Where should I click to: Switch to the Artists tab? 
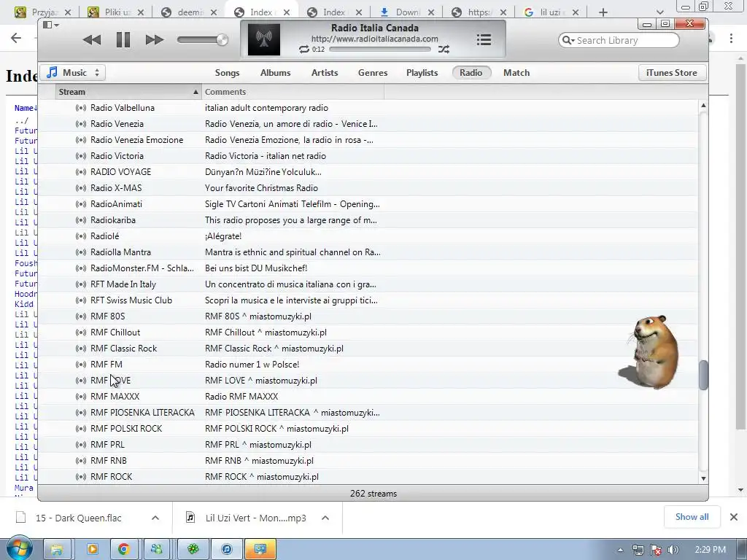325,73
